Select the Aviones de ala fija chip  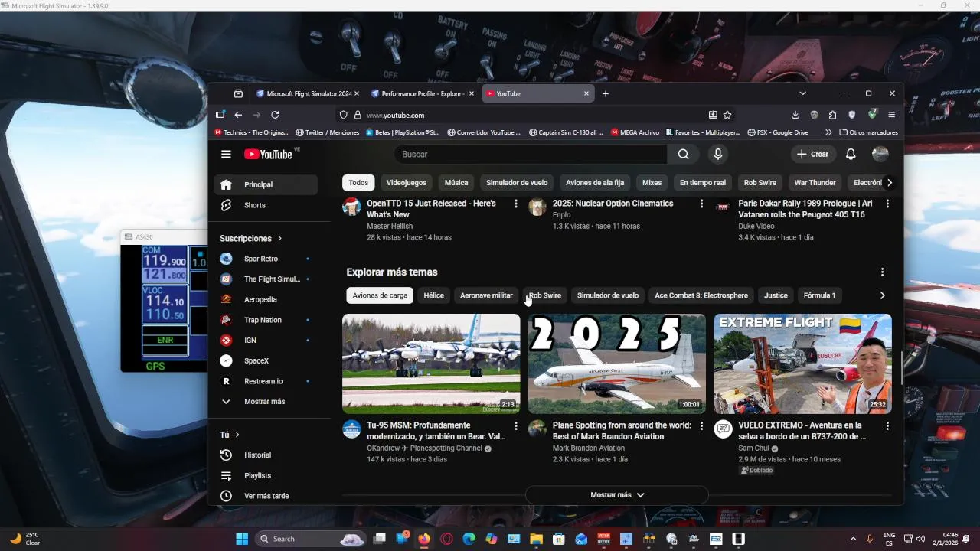pyautogui.click(x=595, y=183)
